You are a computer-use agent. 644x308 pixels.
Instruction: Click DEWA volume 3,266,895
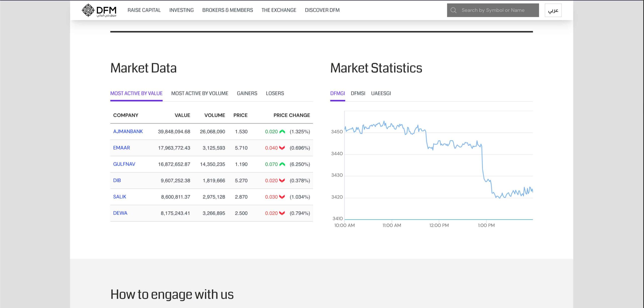[214, 213]
